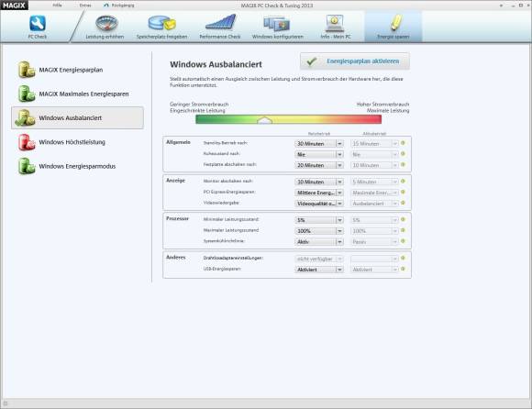Click the greyed-out Maximale Ener... battery dropdown

(374, 193)
